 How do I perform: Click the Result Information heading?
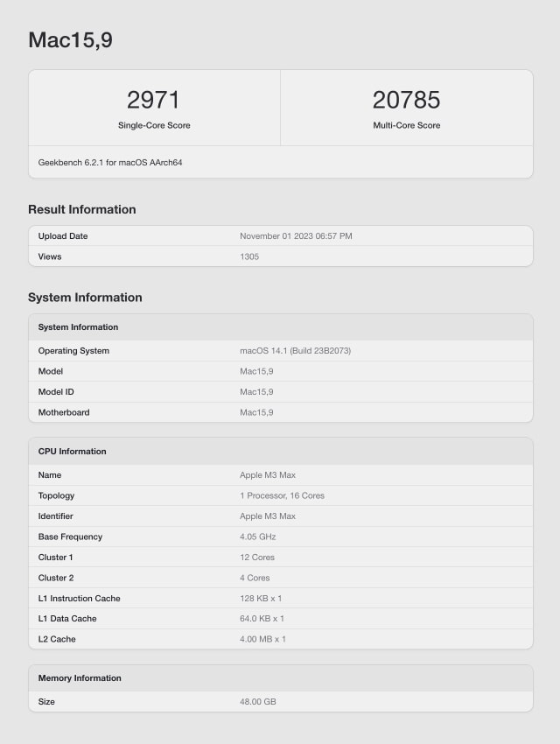pyautogui.click(x=82, y=209)
